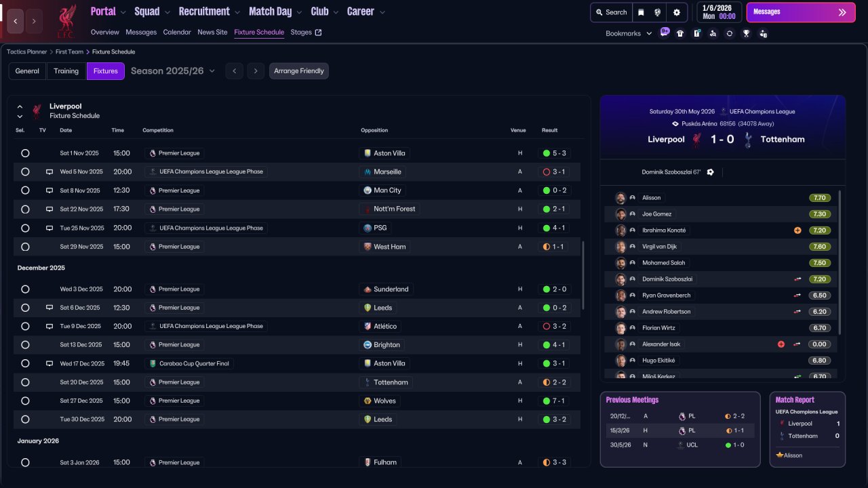Click the 1/6/2026 date and time box

click(719, 12)
